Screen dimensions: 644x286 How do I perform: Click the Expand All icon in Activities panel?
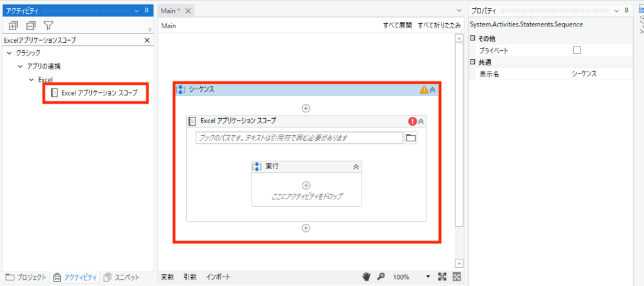[x=13, y=26]
